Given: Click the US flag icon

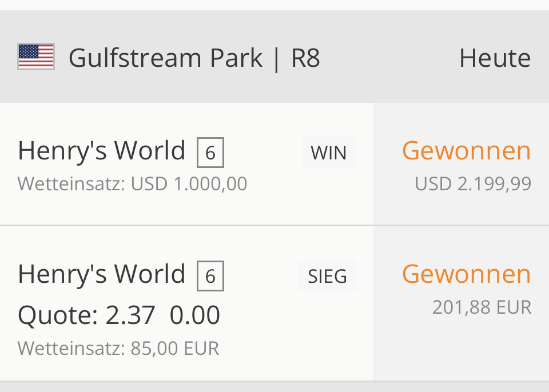Looking at the screenshot, I should click(x=36, y=57).
